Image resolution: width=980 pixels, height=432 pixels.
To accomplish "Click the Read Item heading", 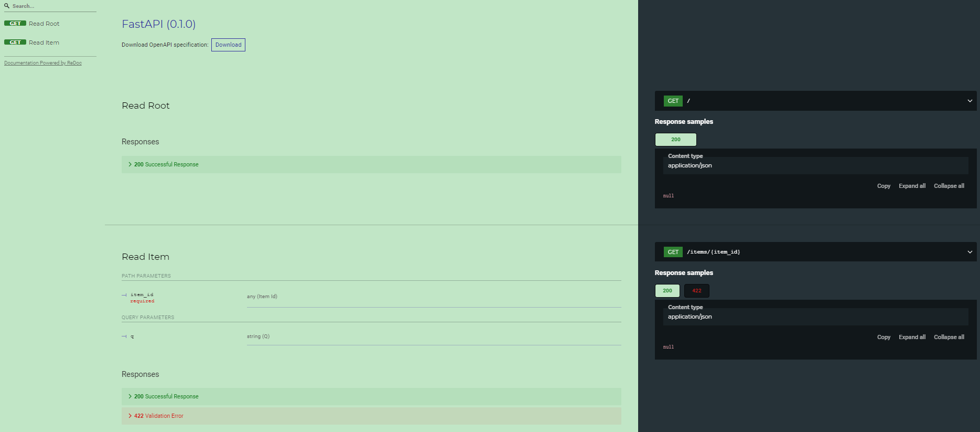I will 146,257.
